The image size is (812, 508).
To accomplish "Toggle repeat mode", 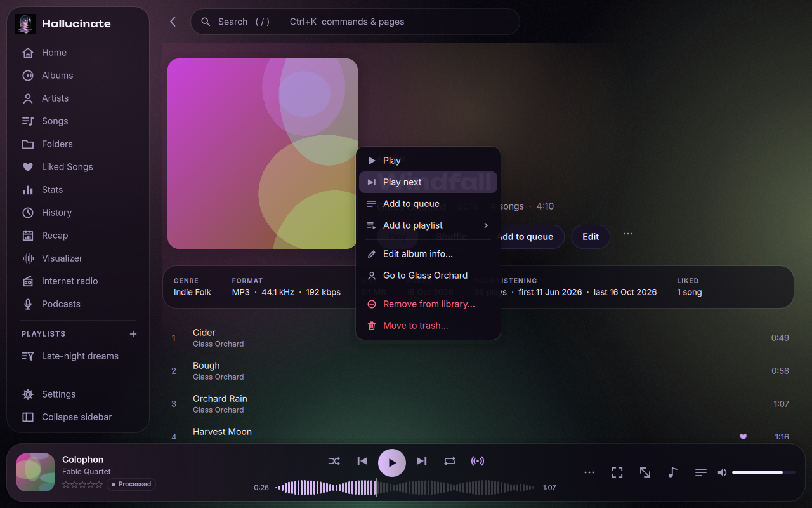I will pyautogui.click(x=450, y=461).
